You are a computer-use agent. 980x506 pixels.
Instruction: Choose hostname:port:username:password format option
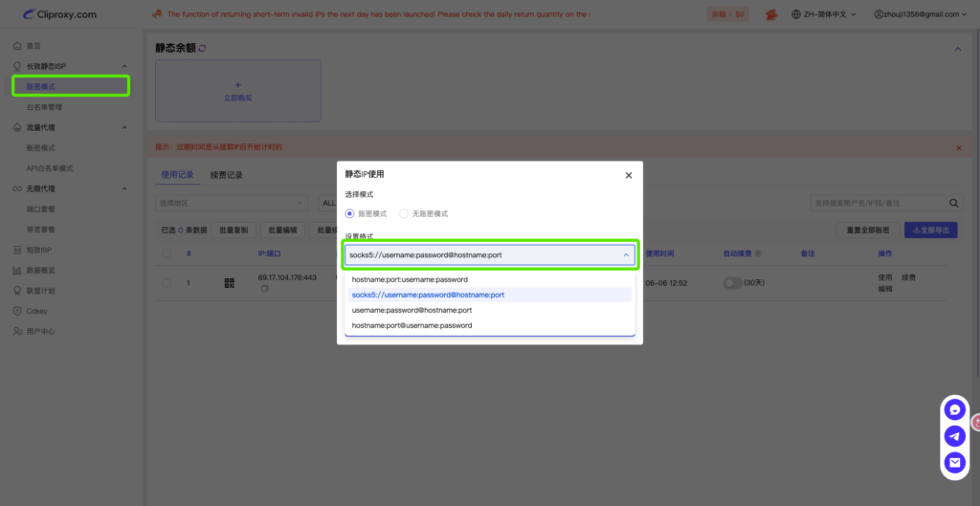click(x=489, y=279)
